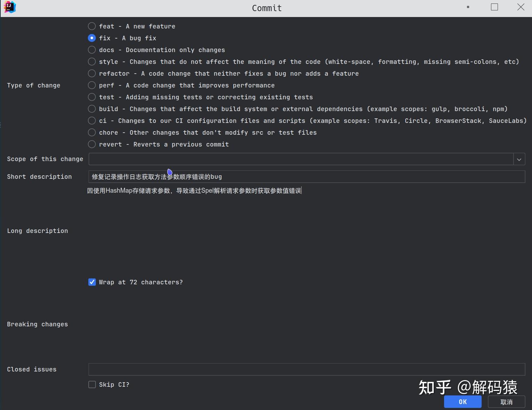Click the Short description label
This screenshot has height=410, width=532.
coord(39,177)
